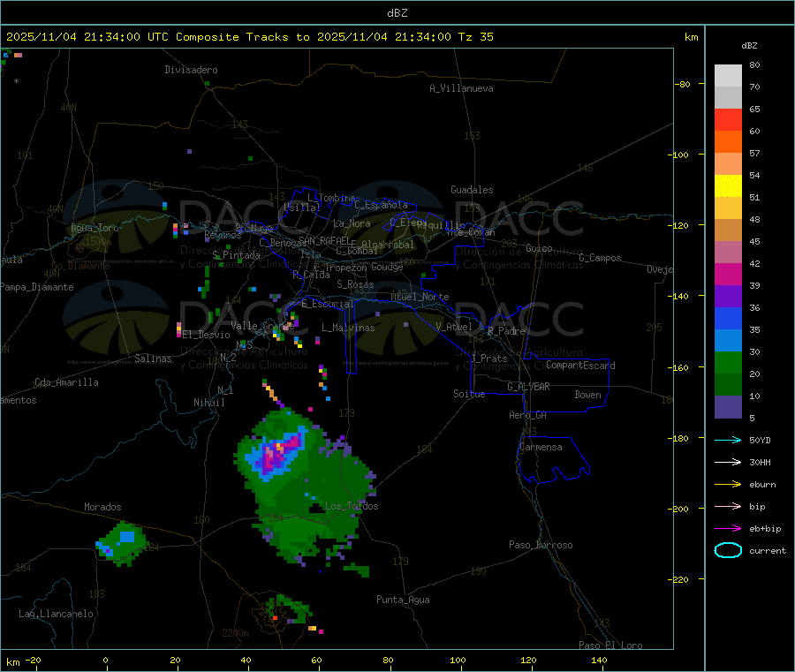Click the Morados map label
The width and height of the screenshot is (795, 672).
click(x=102, y=507)
